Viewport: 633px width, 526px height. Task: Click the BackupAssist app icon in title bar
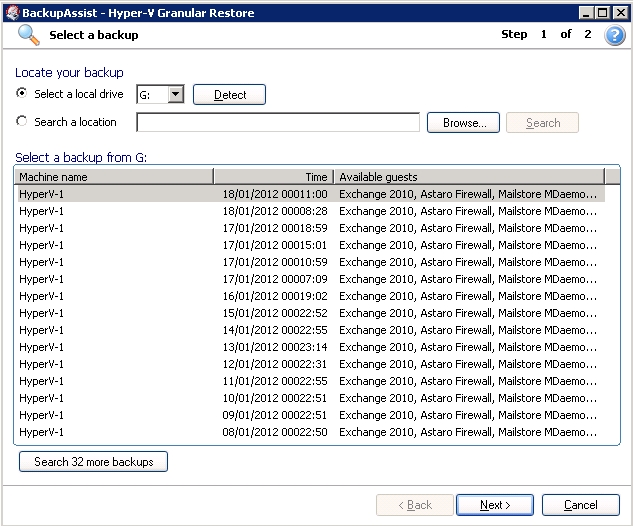[12, 13]
